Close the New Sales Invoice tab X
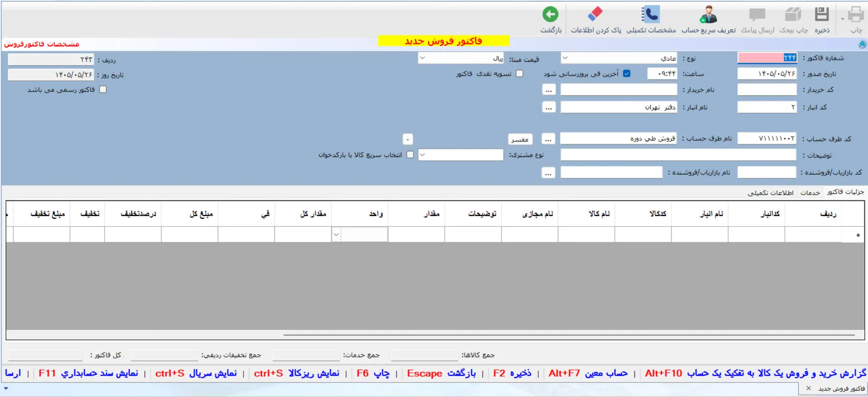 809,388
